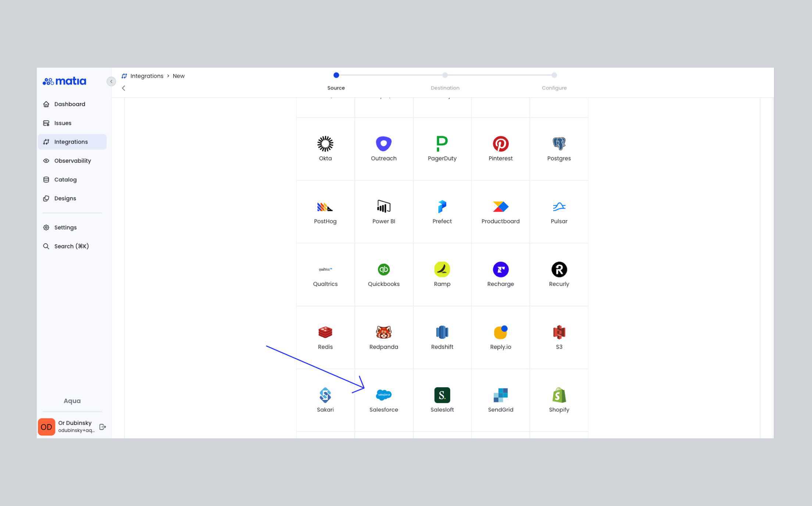
Task: Select the Salesforce integration icon
Action: pyautogui.click(x=384, y=400)
